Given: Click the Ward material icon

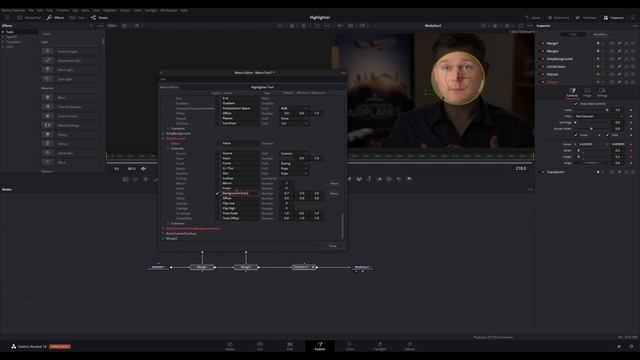Looking at the screenshot, I should pos(47,162).
